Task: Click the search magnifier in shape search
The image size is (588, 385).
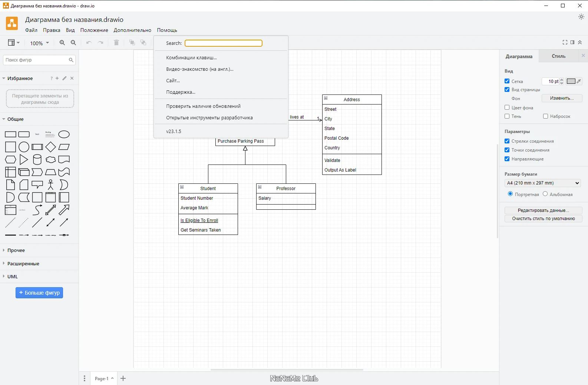Action: pyautogui.click(x=71, y=60)
